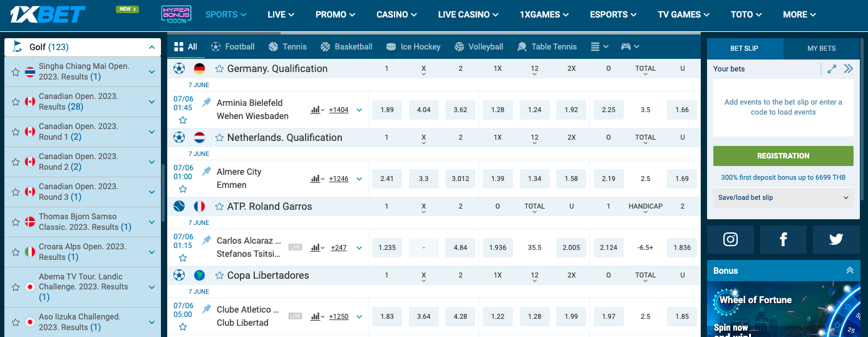
Task: Open Twitter social link
Action: (836, 239)
